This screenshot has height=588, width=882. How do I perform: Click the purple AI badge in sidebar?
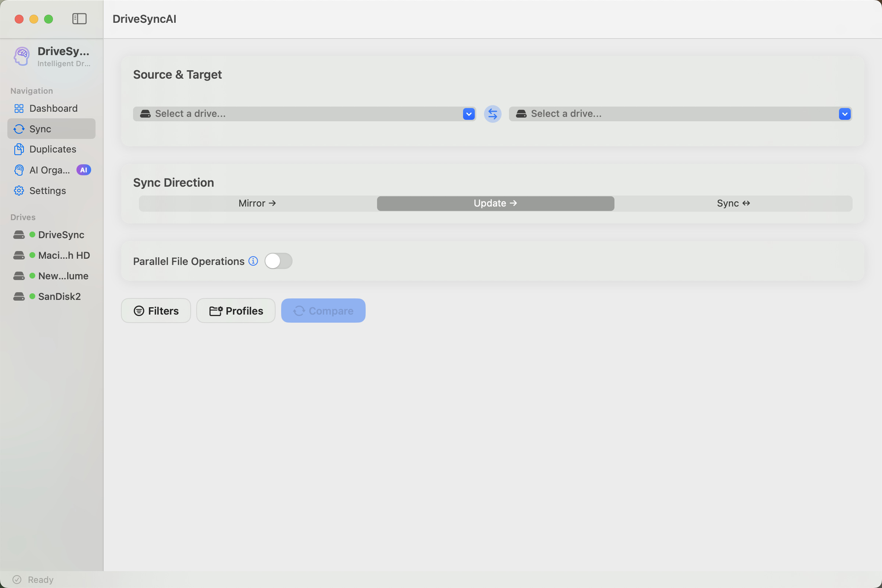pos(84,170)
